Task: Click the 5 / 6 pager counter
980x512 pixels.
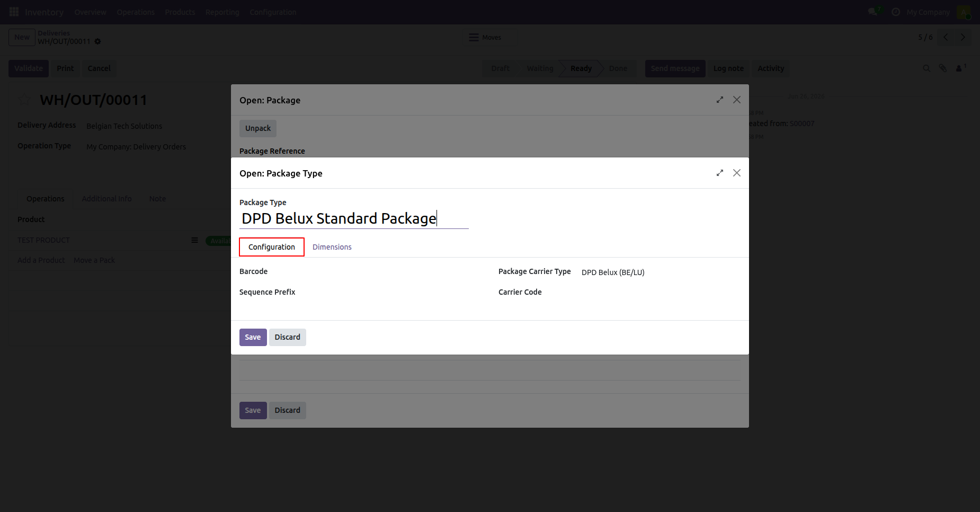Action: click(x=925, y=37)
